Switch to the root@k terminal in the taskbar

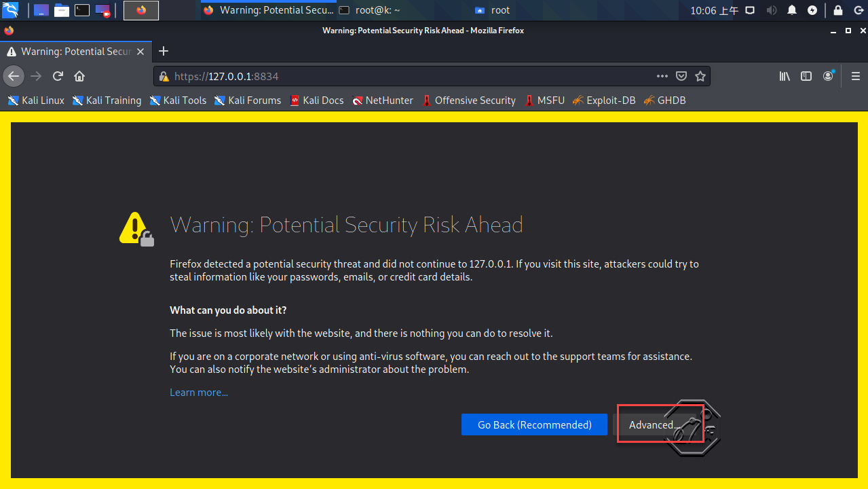(370, 10)
